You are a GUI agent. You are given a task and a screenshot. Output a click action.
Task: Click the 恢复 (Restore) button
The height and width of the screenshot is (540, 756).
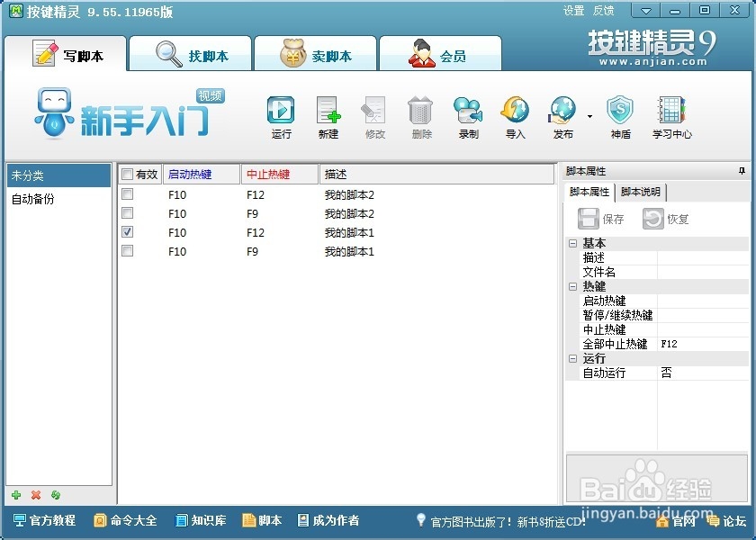coord(668,218)
